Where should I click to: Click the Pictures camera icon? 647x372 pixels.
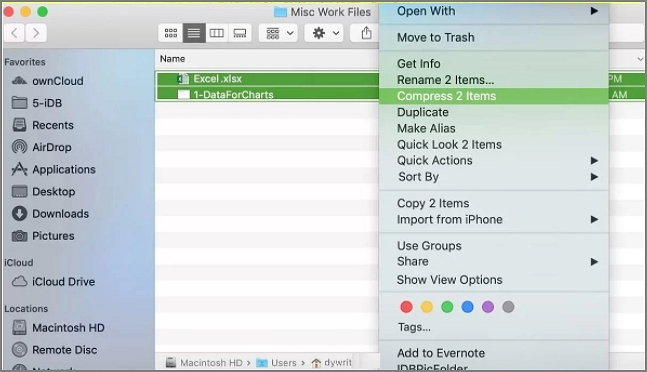point(19,236)
